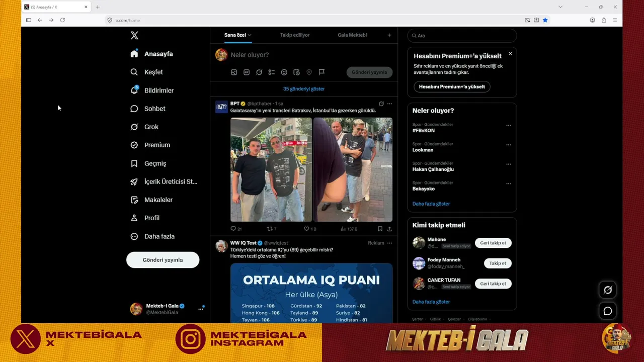The image size is (644, 362).
Task: Show more trends with Daha fazla göster
Action: (431, 204)
